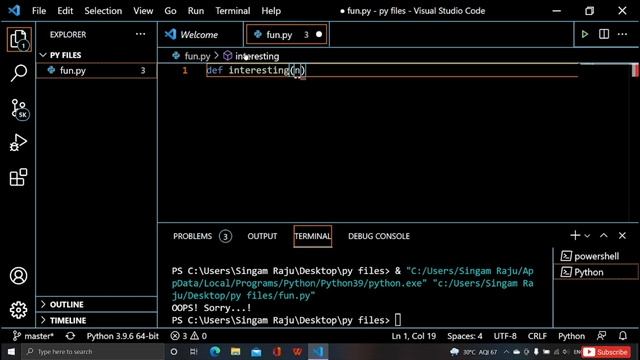Click the VS Code taskbar icon
The height and width of the screenshot is (360, 640).
(318, 351)
